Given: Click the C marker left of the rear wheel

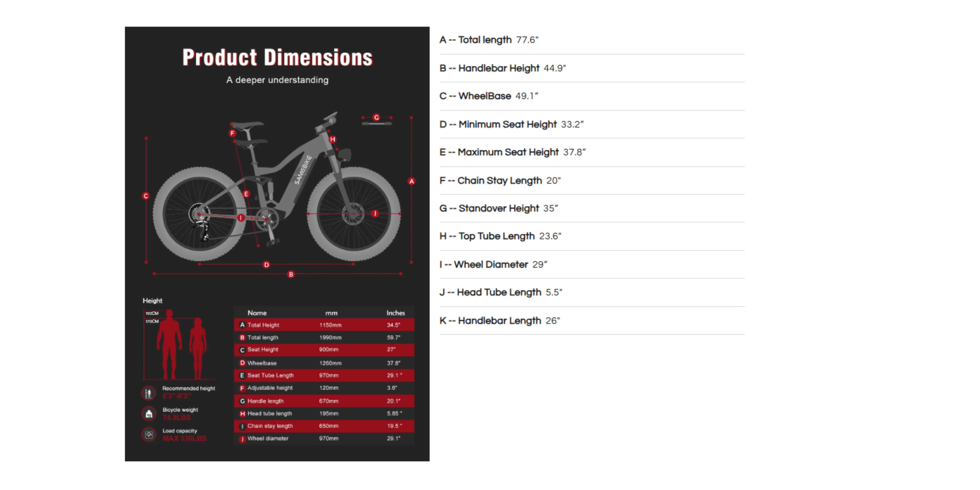Looking at the screenshot, I should [146, 196].
